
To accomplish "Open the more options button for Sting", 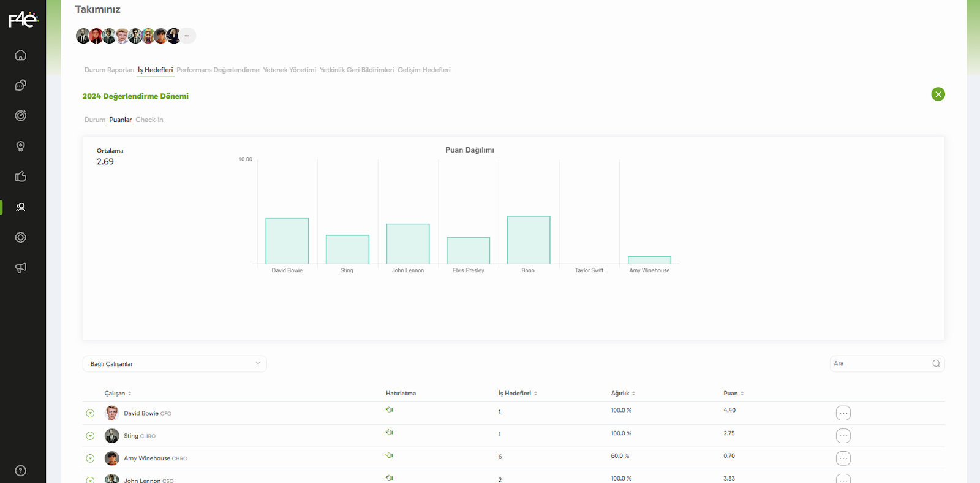I will pyautogui.click(x=843, y=436).
